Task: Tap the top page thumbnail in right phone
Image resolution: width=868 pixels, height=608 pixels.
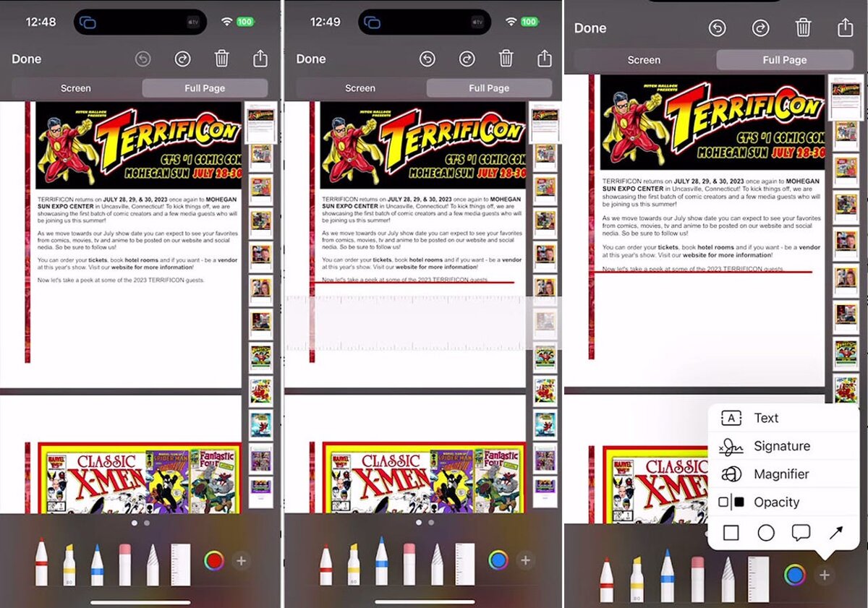Action: 846,97
